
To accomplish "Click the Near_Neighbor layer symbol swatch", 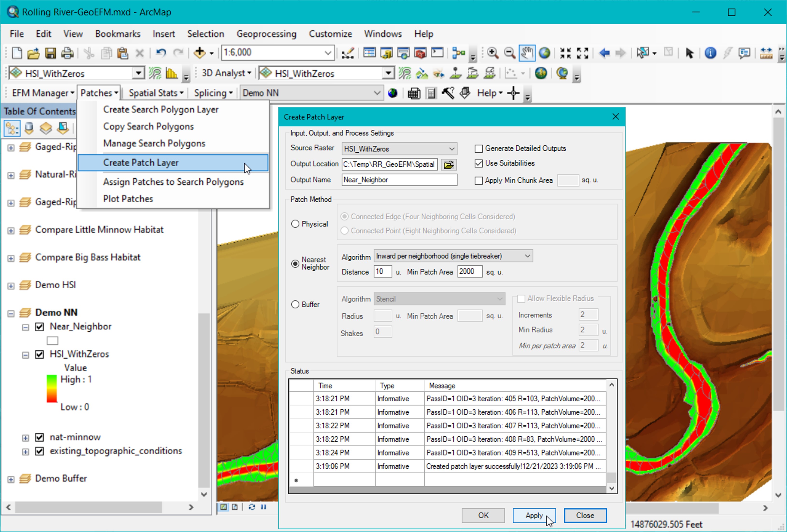I will click(x=52, y=340).
